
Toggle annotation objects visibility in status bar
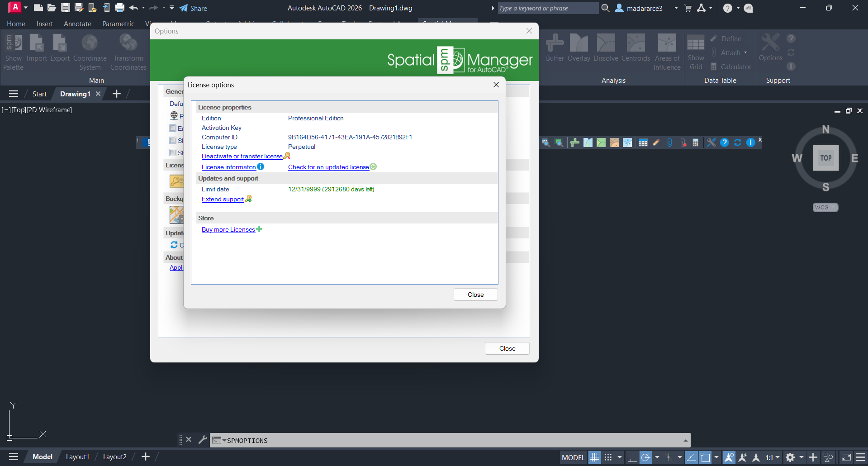pos(729,457)
